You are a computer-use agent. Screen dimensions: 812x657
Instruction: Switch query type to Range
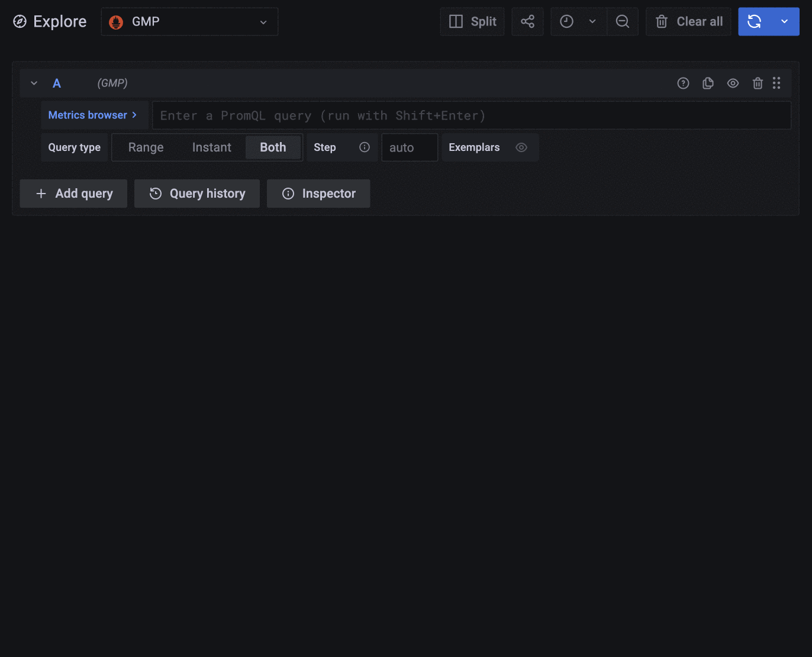[146, 147]
